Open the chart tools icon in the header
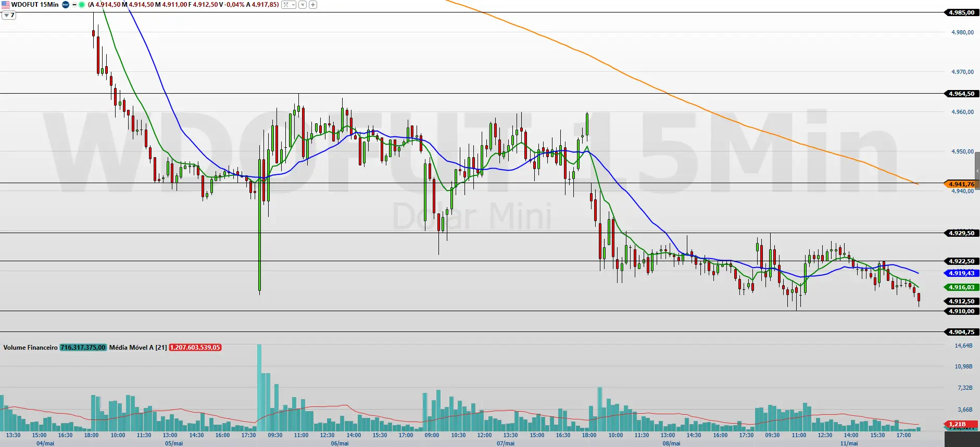The height and width of the screenshot is (447, 980). pyautogui.click(x=286, y=5)
